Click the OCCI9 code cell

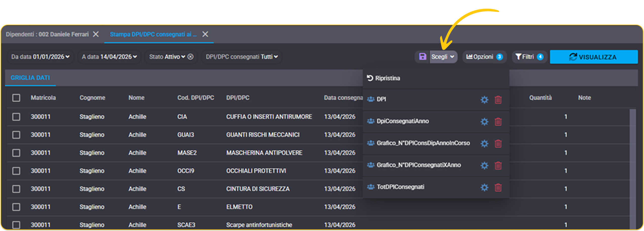pos(186,171)
